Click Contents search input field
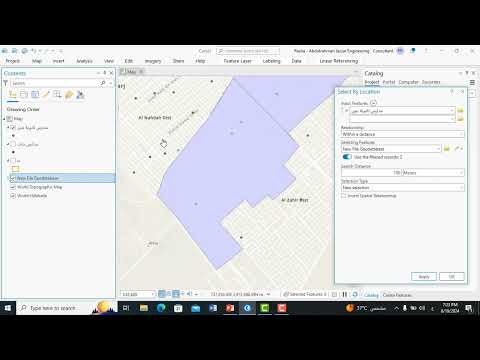 55,83
